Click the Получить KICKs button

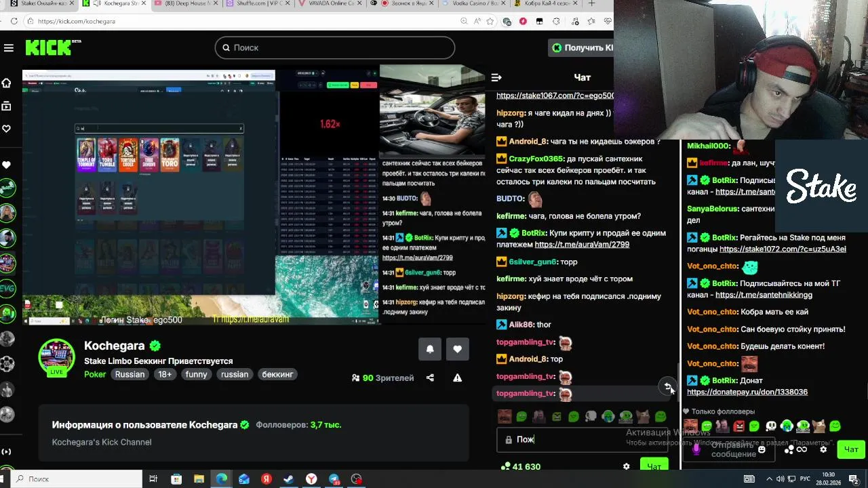[581, 47]
